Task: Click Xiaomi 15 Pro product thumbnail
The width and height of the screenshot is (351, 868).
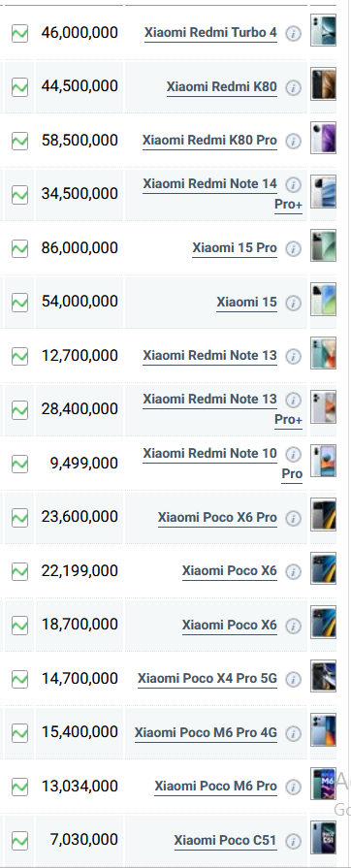Action: (x=323, y=245)
